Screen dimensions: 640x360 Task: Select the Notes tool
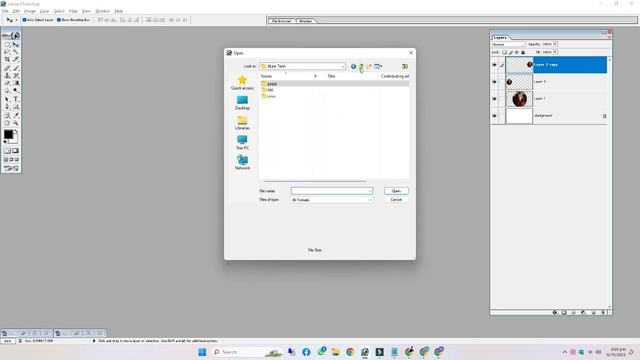pos(7,116)
